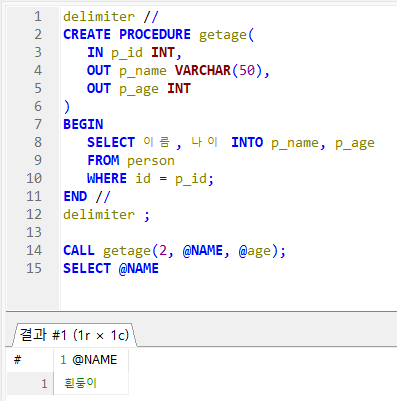Place the cursor on the INTO keyword
Viewport: 397px width, 401px height.
[x=247, y=142]
